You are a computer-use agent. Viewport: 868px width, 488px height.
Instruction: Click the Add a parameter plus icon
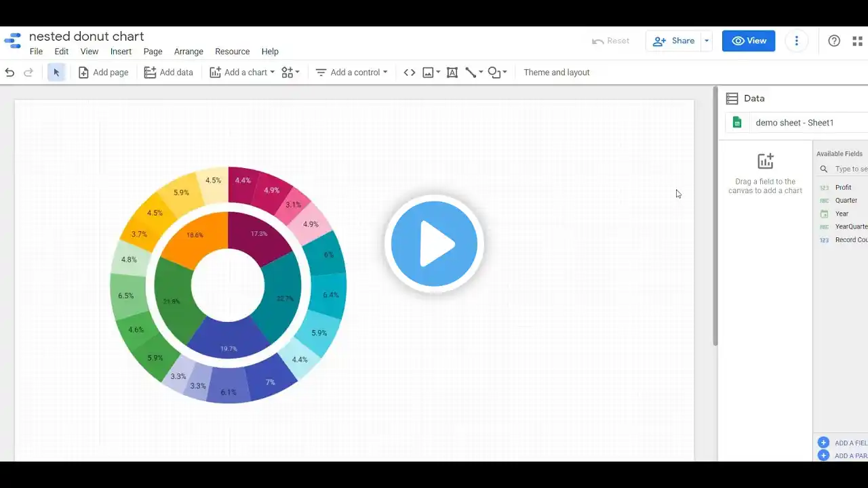824,455
